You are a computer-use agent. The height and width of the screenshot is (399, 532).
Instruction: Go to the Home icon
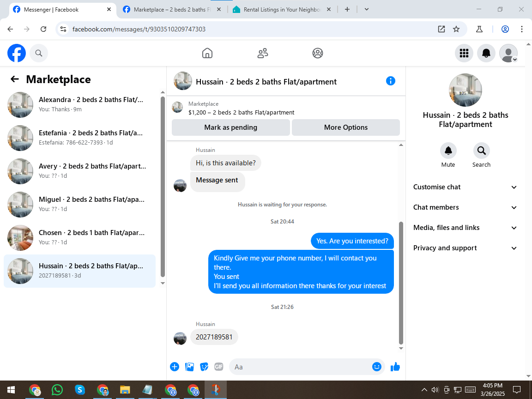(207, 53)
